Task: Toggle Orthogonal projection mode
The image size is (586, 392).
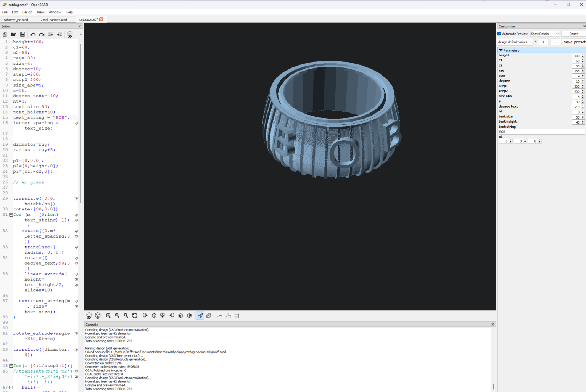Action: click(209, 316)
